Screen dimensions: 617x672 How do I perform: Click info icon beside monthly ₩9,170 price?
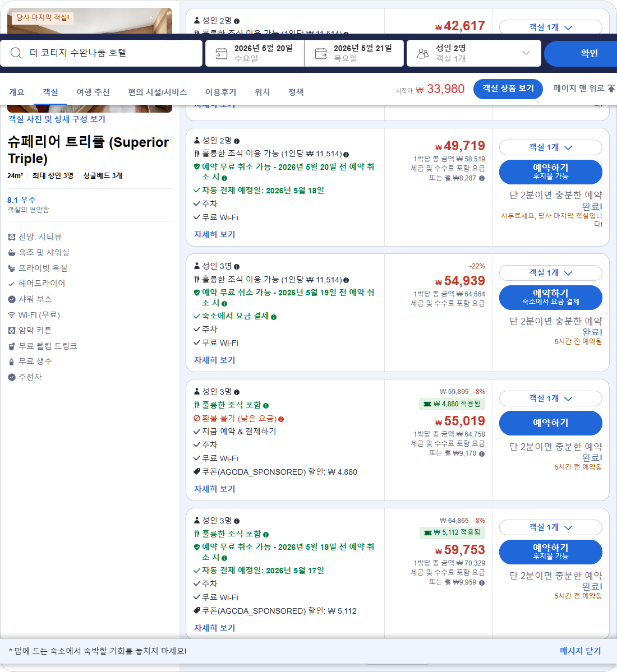pyautogui.click(x=482, y=454)
